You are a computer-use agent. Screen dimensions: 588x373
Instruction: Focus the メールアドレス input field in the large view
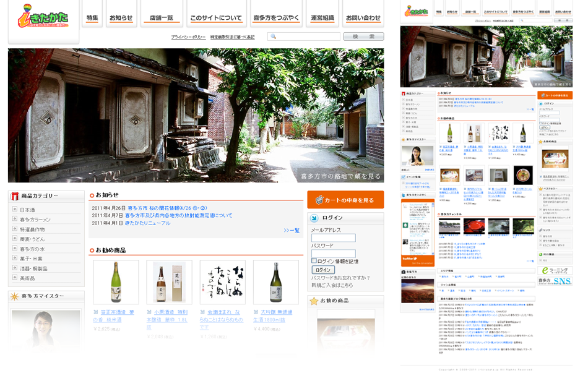tap(334, 238)
